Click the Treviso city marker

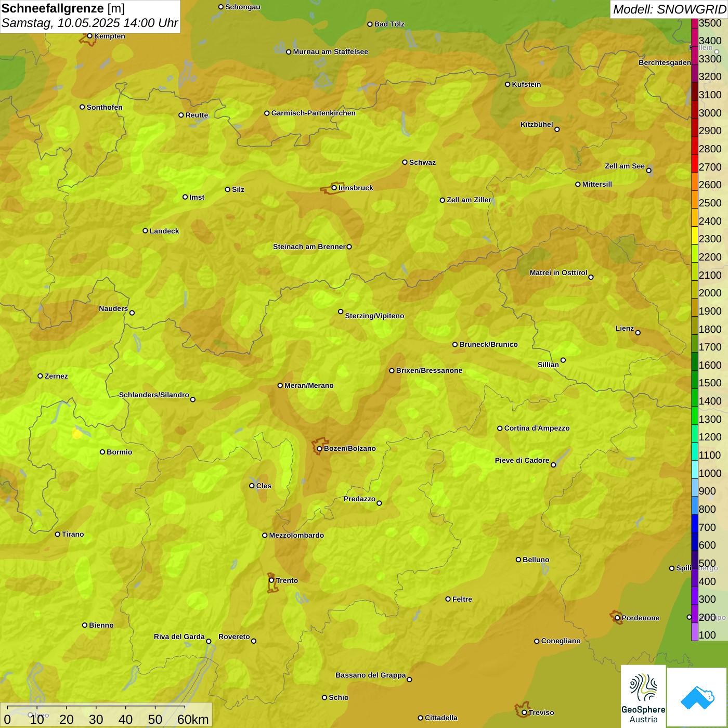pos(524,712)
